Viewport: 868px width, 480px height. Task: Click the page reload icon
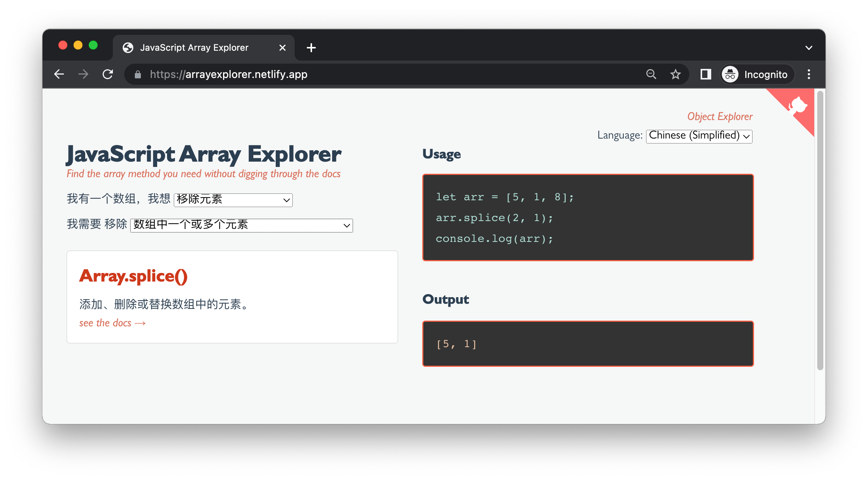[108, 74]
